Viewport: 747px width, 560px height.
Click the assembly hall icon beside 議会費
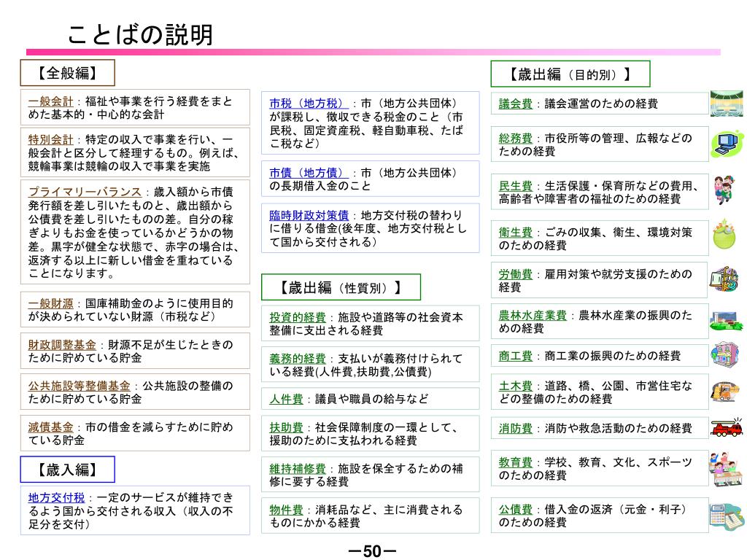[727, 104]
